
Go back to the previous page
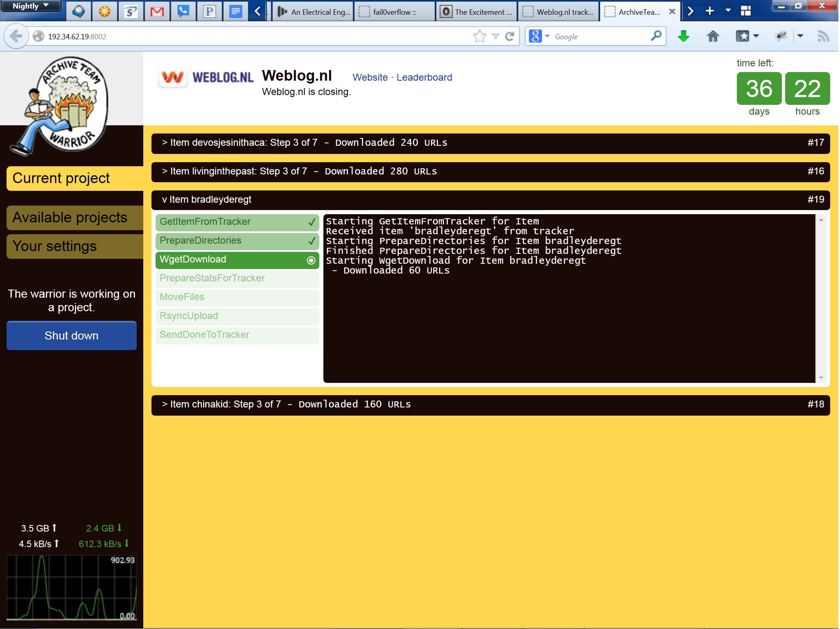point(16,36)
